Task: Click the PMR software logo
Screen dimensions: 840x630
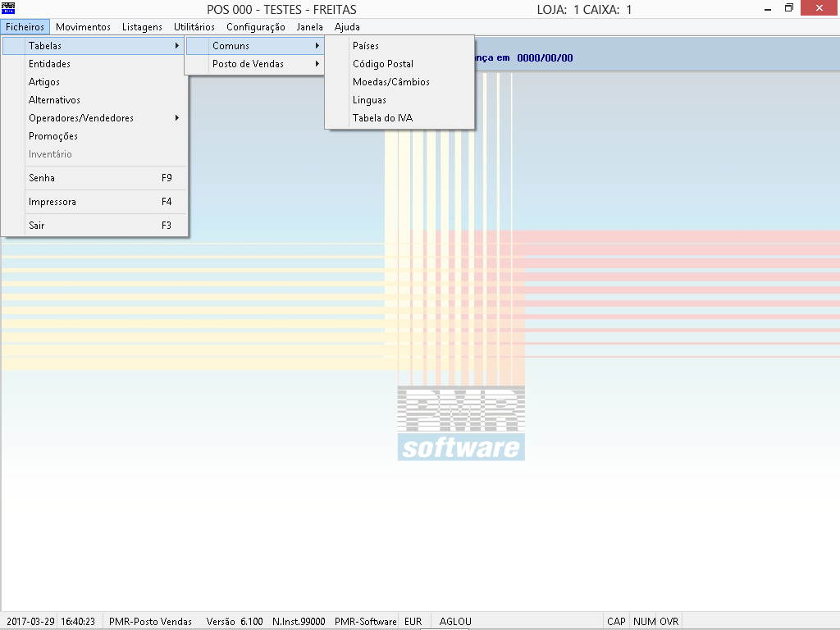Action: (461, 424)
